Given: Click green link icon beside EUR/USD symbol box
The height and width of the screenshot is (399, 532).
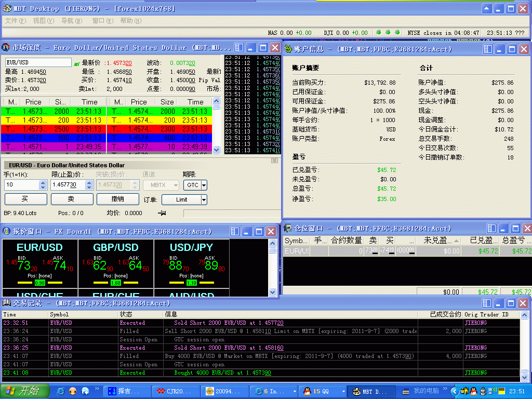Looking at the screenshot, I should click(x=76, y=63).
